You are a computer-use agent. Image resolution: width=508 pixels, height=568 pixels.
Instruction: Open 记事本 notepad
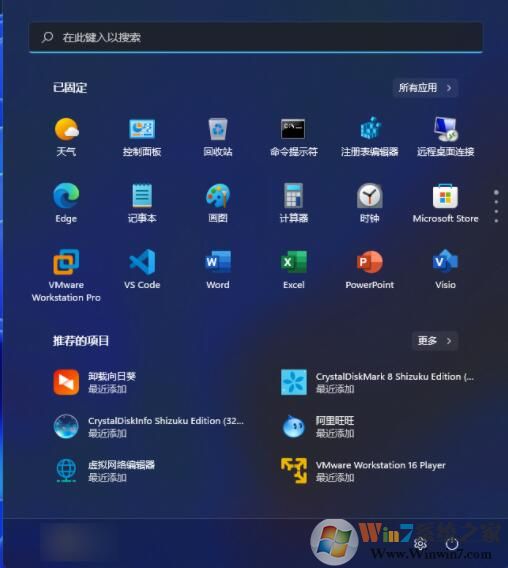coord(142,203)
